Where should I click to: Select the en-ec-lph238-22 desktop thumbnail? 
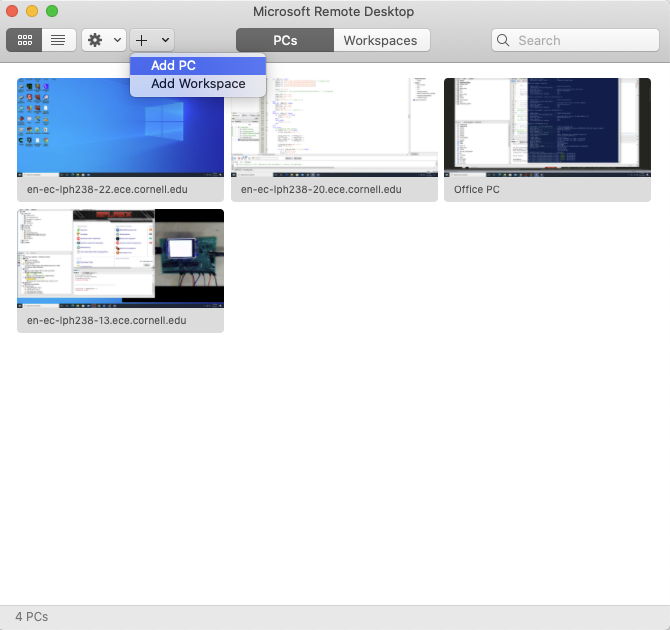point(120,127)
